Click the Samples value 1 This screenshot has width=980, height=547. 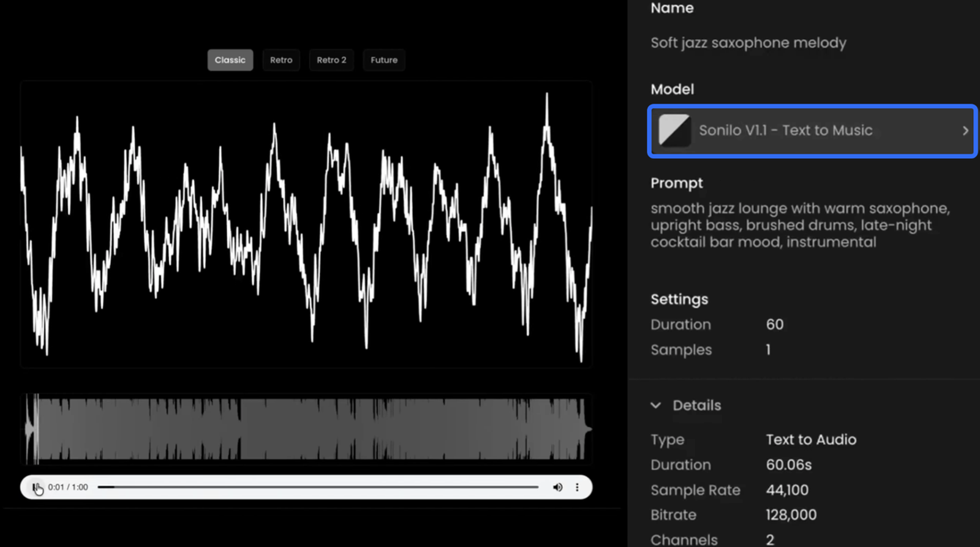[x=768, y=350]
